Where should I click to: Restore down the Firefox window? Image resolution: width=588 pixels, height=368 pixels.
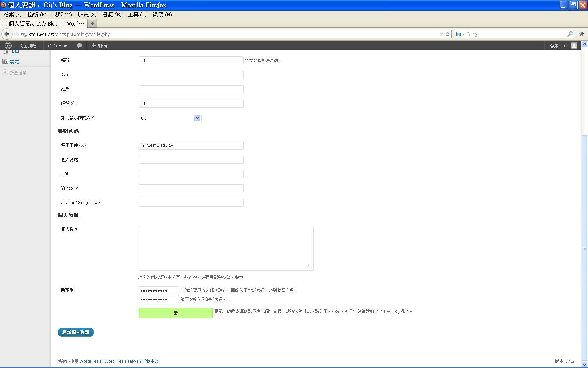click(x=573, y=5)
